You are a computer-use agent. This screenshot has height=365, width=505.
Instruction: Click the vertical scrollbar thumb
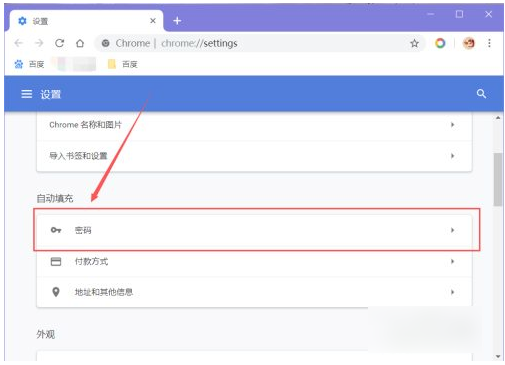(x=498, y=179)
